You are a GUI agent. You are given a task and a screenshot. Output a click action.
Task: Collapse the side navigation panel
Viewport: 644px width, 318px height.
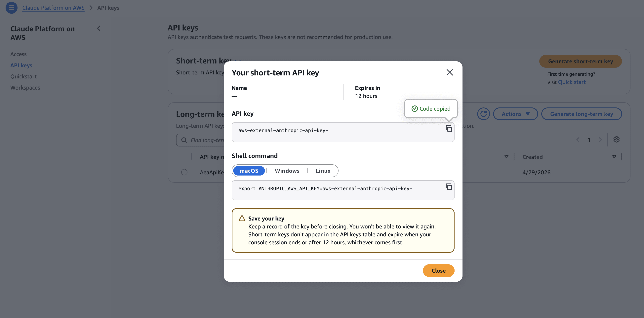[99, 28]
